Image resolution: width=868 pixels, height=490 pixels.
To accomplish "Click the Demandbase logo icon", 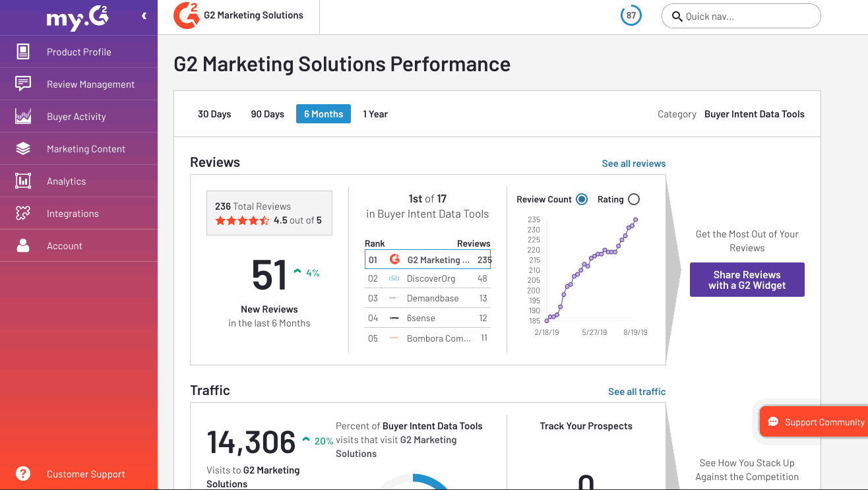I will pyautogui.click(x=394, y=298).
